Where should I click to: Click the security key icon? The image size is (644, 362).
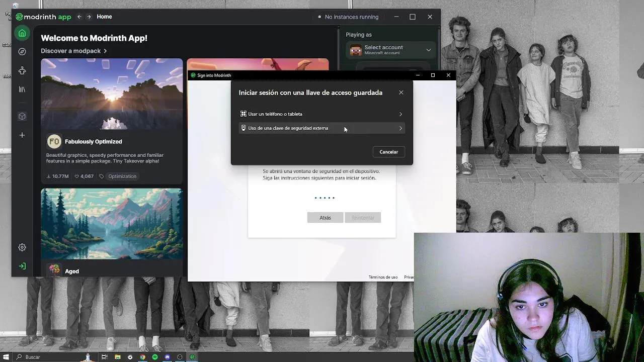(244, 128)
